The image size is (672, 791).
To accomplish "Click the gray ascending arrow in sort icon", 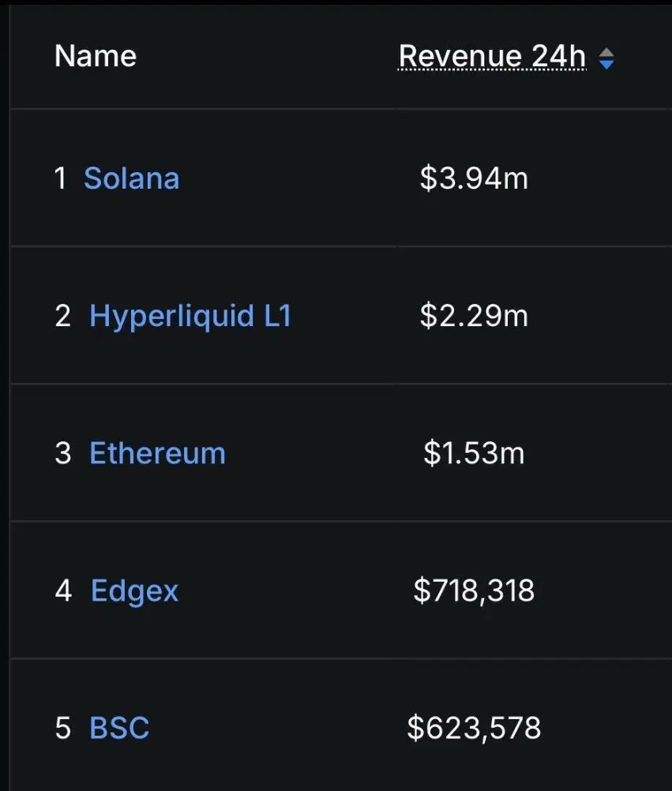I will (606, 52).
